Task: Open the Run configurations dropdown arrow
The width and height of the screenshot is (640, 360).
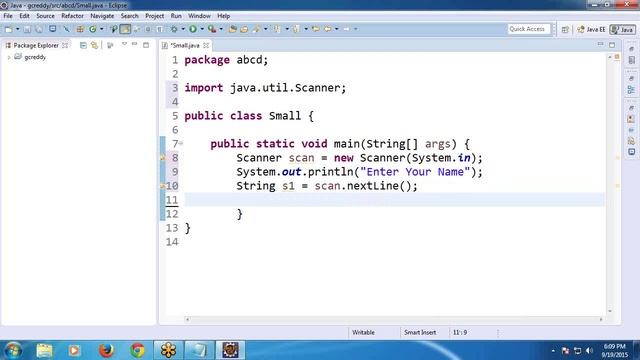Action: (x=202, y=29)
